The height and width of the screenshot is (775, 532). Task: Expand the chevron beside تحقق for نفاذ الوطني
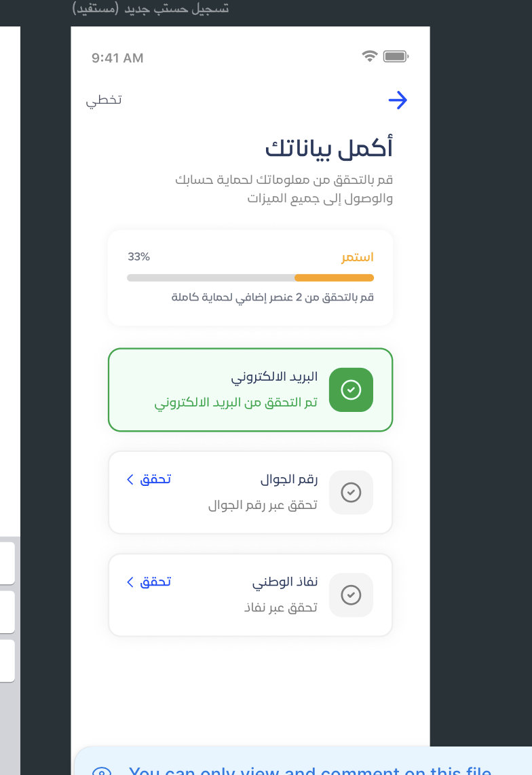point(130,582)
